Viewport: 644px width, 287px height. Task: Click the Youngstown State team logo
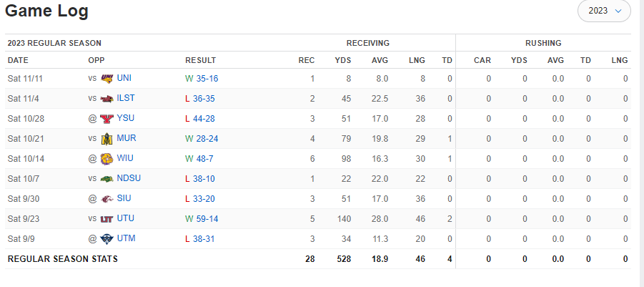tap(106, 119)
